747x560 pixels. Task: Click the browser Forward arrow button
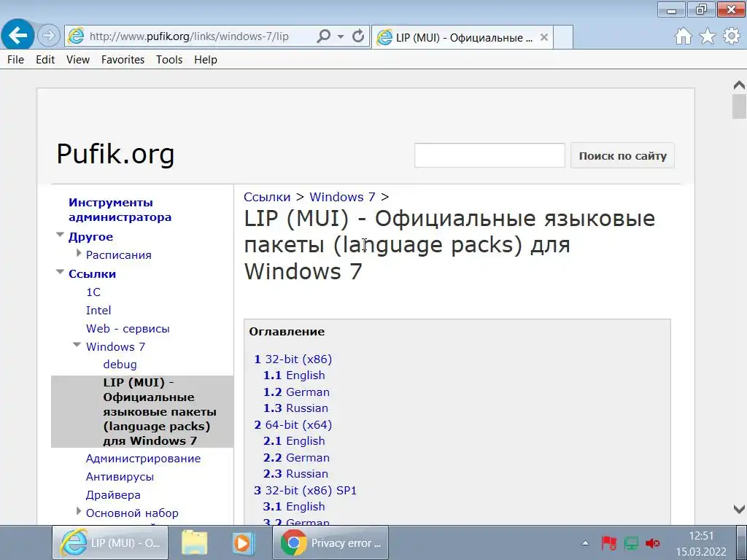click(x=49, y=36)
